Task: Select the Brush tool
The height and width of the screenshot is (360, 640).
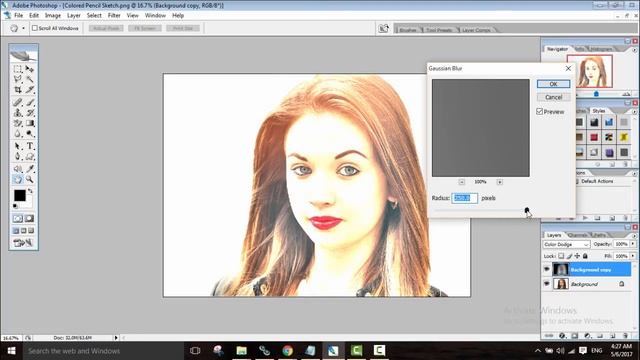Action: pyautogui.click(x=30, y=102)
